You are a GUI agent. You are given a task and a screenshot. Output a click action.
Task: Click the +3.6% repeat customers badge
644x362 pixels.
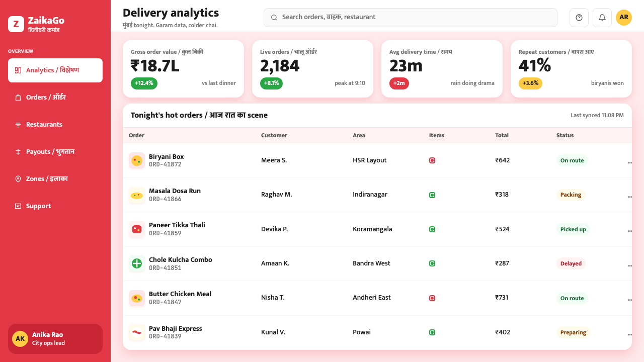530,83
